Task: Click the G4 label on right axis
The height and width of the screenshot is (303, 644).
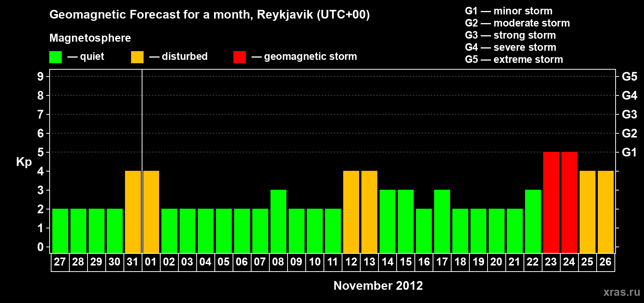Action: [x=630, y=95]
